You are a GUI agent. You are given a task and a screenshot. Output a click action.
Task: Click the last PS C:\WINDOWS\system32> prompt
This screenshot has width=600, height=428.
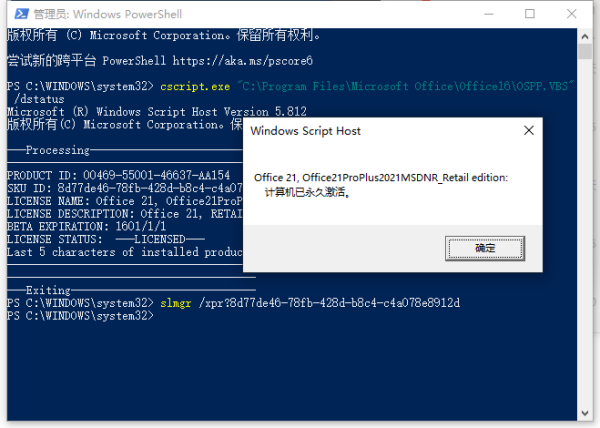pyautogui.click(x=80, y=315)
